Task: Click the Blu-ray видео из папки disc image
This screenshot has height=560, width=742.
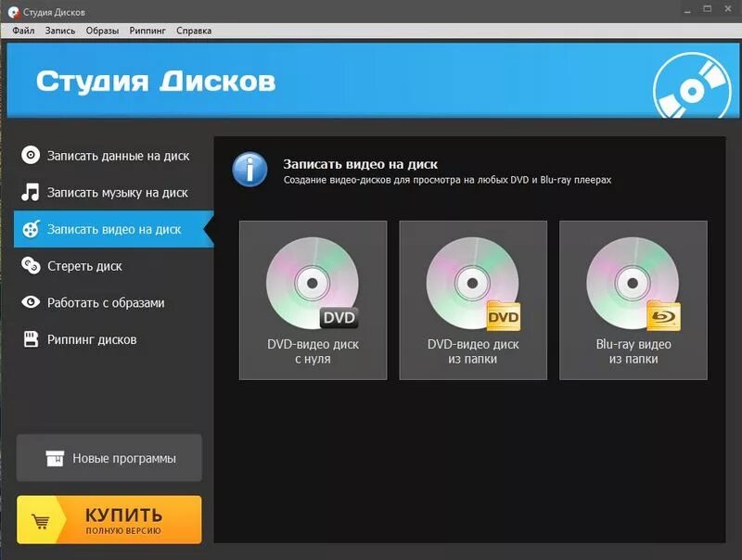Action: pos(633,283)
